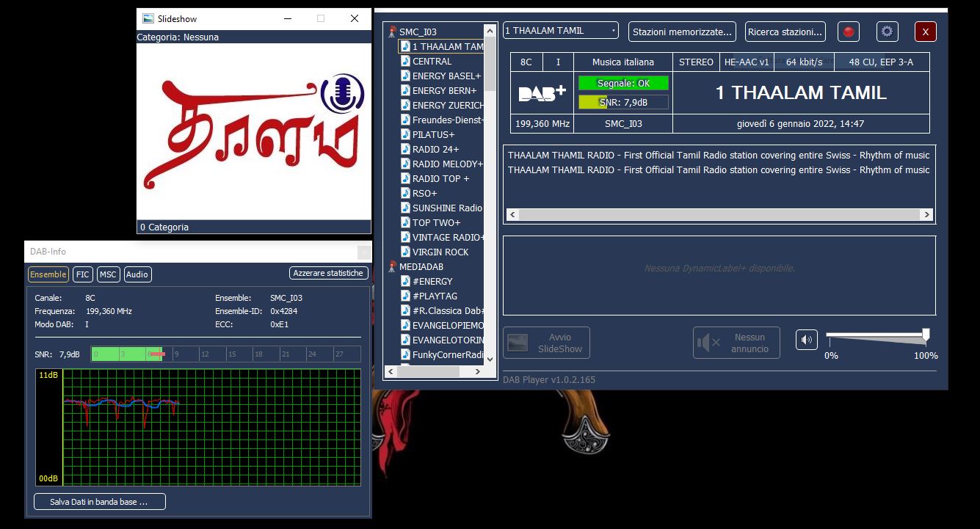Click the note icon beside RSO+

click(405, 193)
